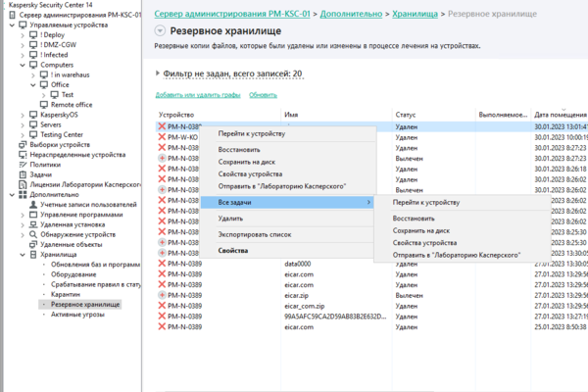588x392 pixels.
Task: Sort by the Устройство column header
Action: click(219, 115)
